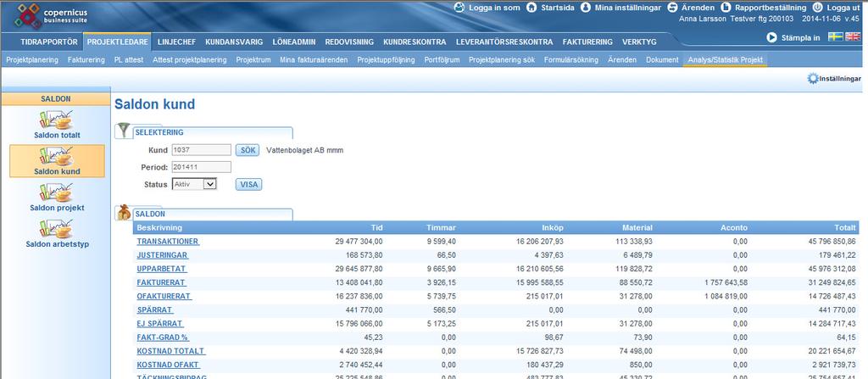Open the KUNDANSVARIG main tab
868x379 pixels.
click(234, 42)
